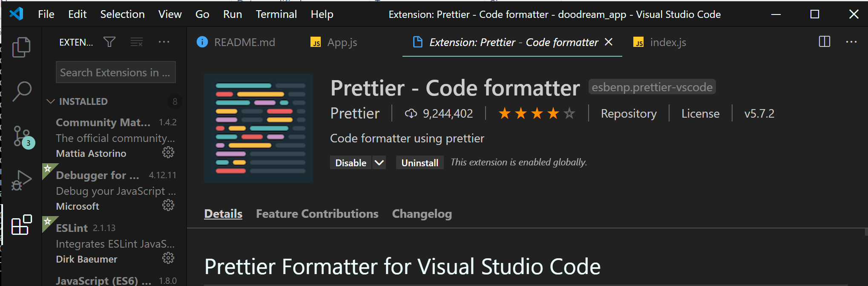Open manage gear for Community Material Theme
This screenshot has height=286, width=868.
point(168,153)
